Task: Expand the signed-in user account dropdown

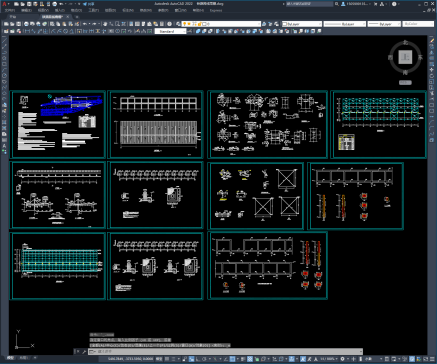Action: (x=356, y=4)
